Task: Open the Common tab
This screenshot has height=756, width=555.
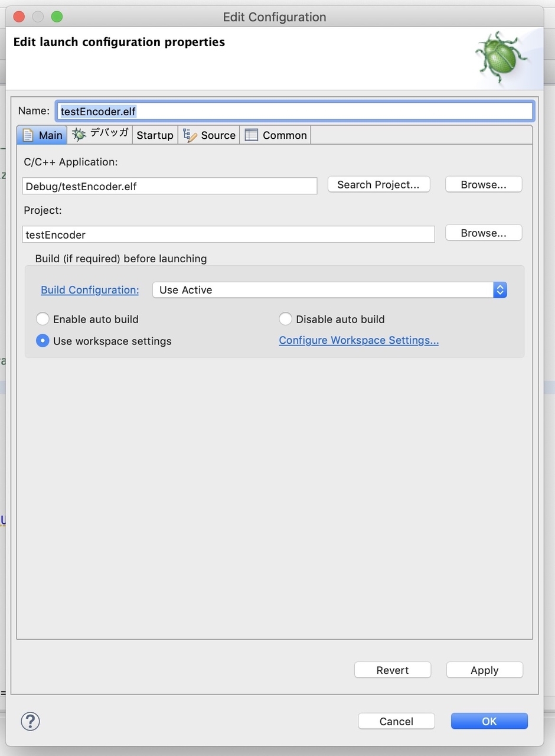Action: click(x=275, y=135)
